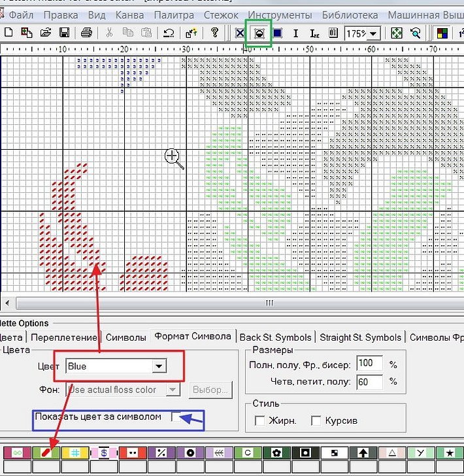Toggle Показать цвет за символом checkbox
Viewport: 464px width, 476px height.
coord(175,416)
